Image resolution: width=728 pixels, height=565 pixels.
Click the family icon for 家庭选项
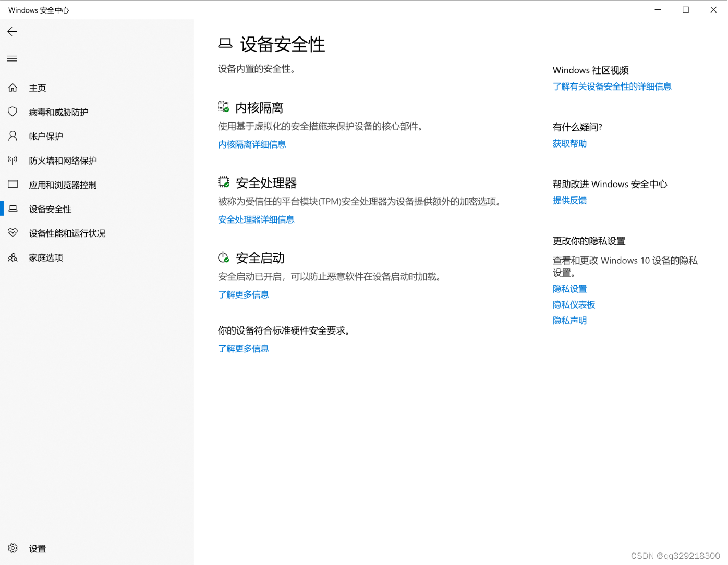pyautogui.click(x=13, y=257)
